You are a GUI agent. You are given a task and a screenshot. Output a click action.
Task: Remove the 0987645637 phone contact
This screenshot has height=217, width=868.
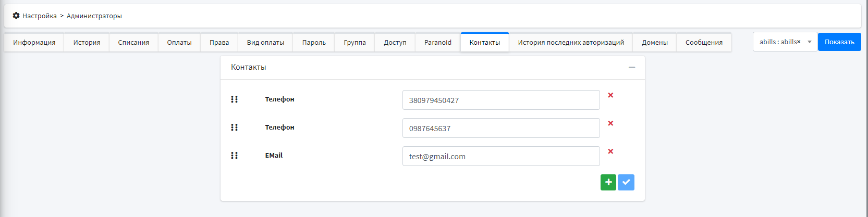pyautogui.click(x=610, y=123)
